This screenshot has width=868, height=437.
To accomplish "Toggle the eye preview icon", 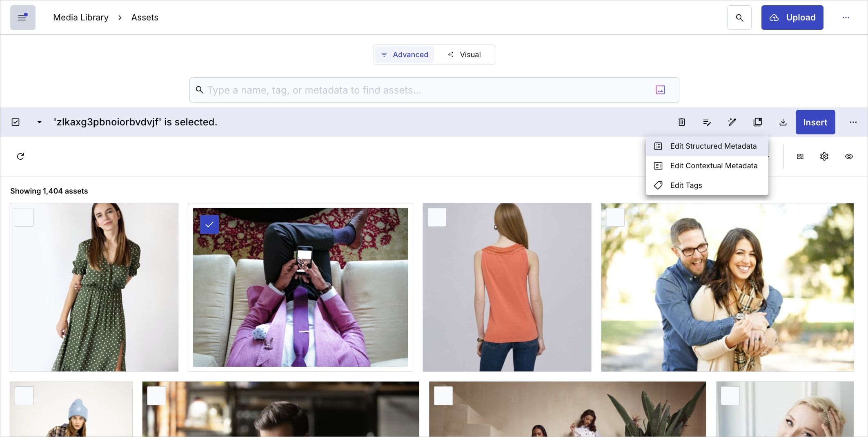I will pyautogui.click(x=849, y=156).
